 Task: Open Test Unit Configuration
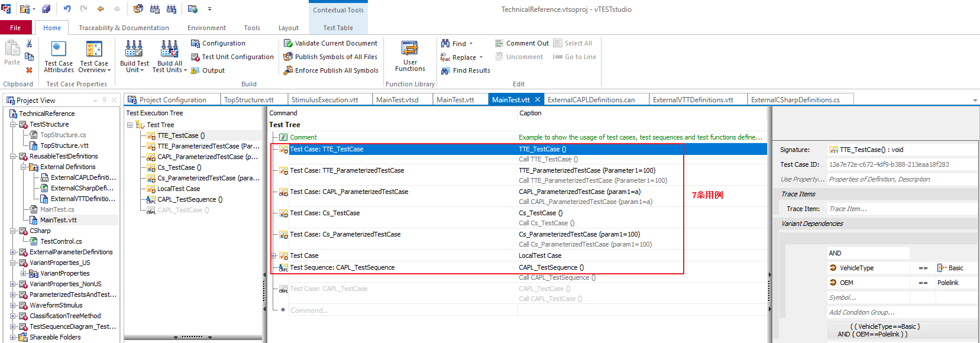pyautogui.click(x=232, y=57)
